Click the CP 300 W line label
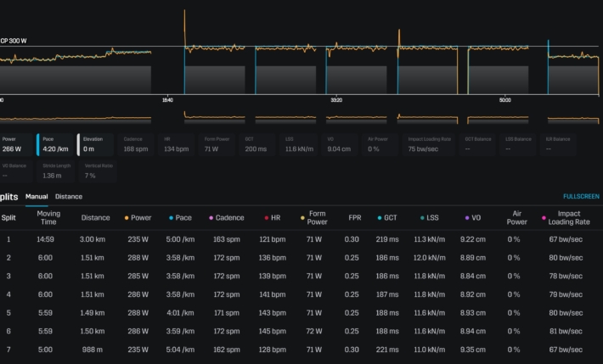603x364 pixels. click(15, 40)
